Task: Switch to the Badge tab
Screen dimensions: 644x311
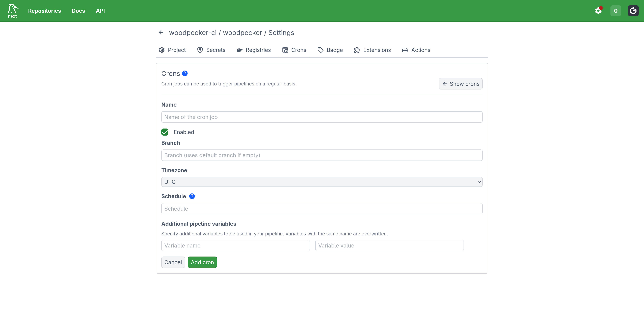Action: click(330, 50)
